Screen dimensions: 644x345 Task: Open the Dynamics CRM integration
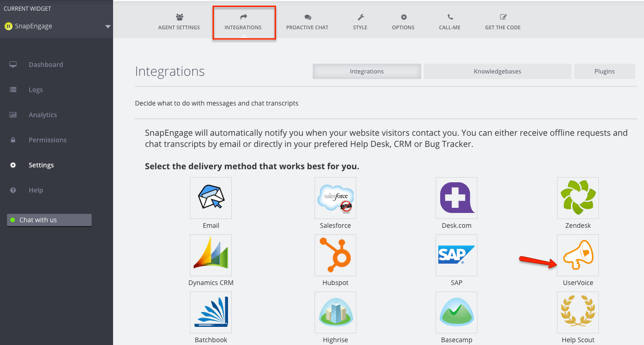(x=210, y=255)
